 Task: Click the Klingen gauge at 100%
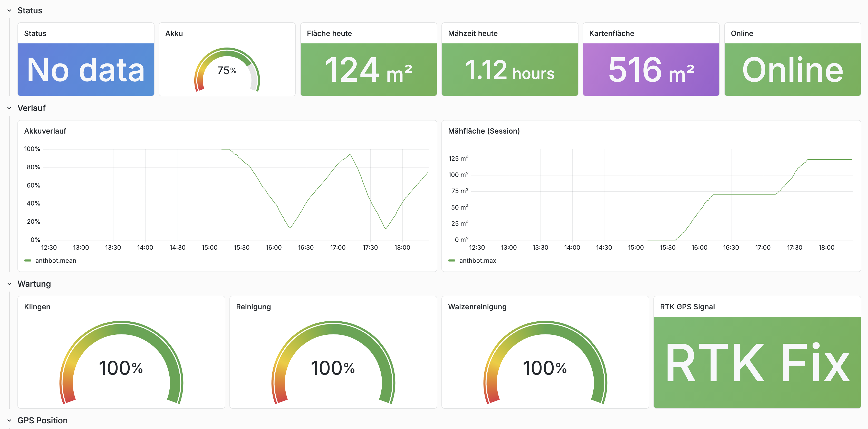[x=121, y=368]
